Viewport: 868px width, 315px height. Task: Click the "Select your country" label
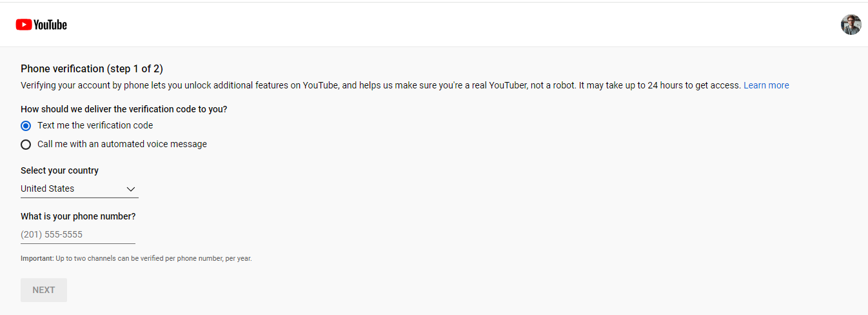coord(59,170)
